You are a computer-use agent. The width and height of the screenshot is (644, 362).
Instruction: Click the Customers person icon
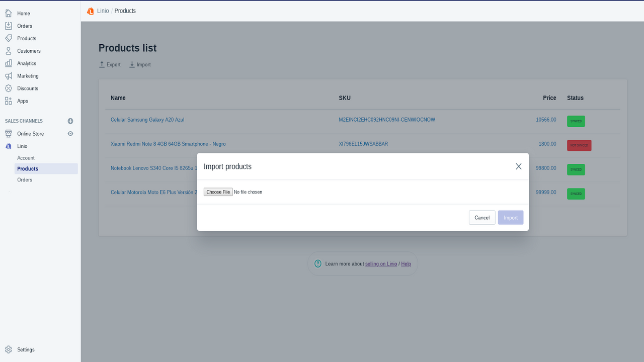click(x=9, y=51)
